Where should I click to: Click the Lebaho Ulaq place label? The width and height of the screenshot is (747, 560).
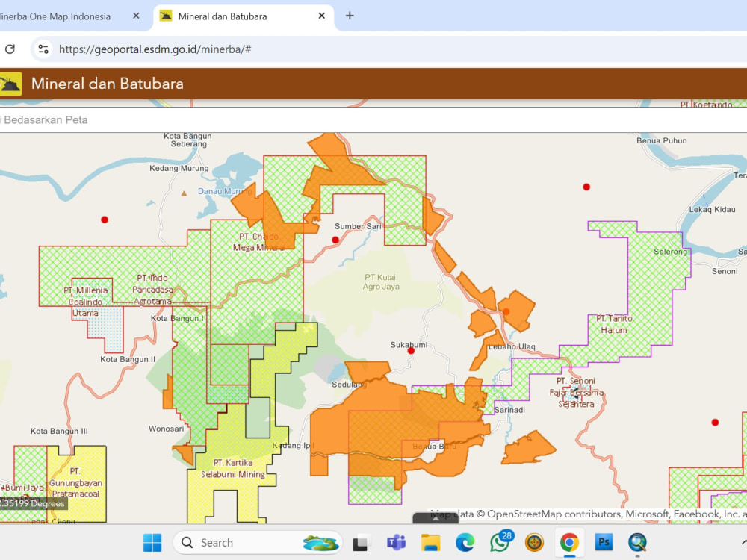(512, 346)
